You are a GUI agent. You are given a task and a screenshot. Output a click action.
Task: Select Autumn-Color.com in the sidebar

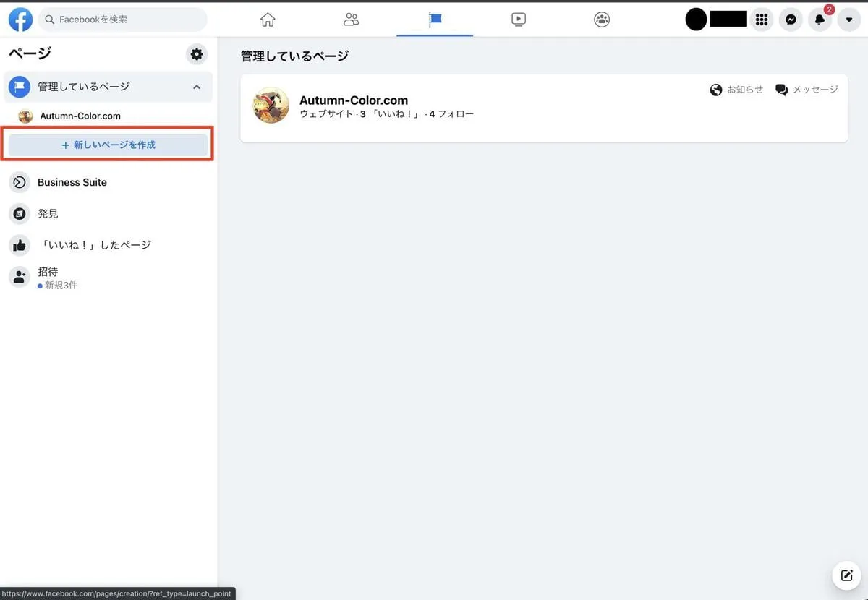pos(80,116)
